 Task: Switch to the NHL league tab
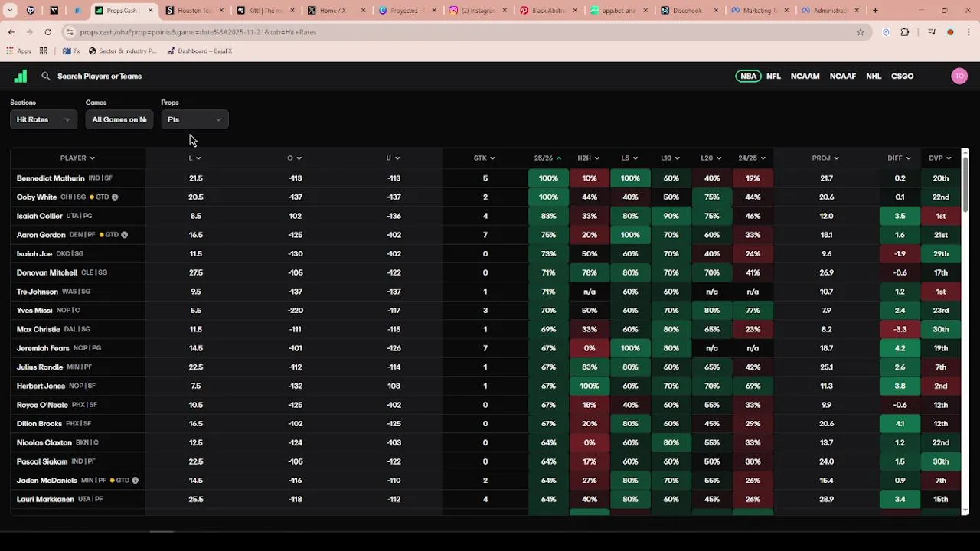(874, 76)
